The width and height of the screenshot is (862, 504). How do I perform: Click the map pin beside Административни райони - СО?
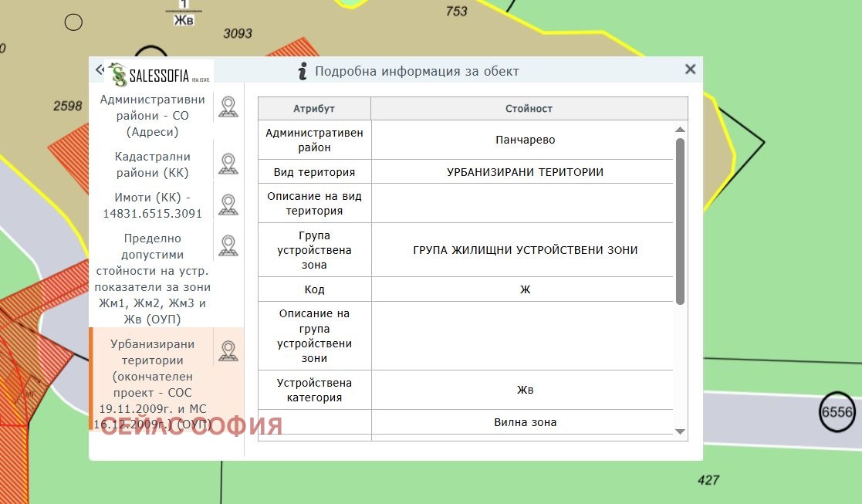pos(228,107)
